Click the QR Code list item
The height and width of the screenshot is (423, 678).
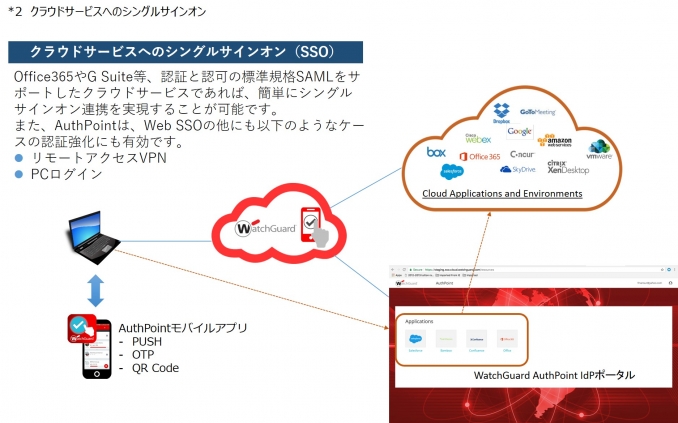[149, 368]
